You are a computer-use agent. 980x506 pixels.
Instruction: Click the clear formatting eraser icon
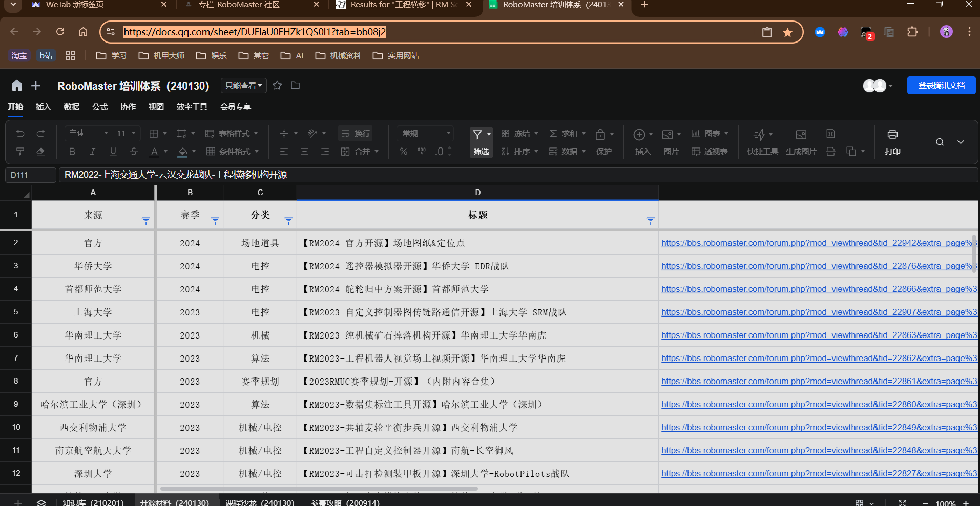coord(41,152)
